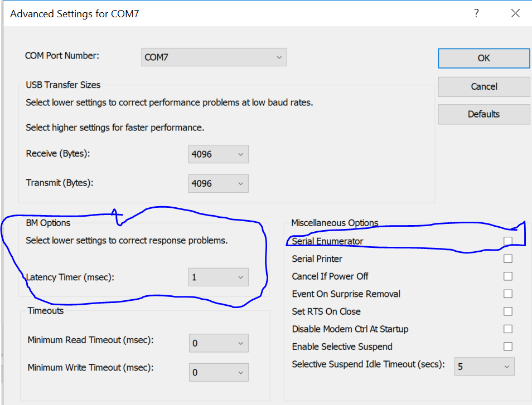Screen dimensions: 532x405
Task: Enable the Serial Enumerator checkbox
Action: (508, 241)
